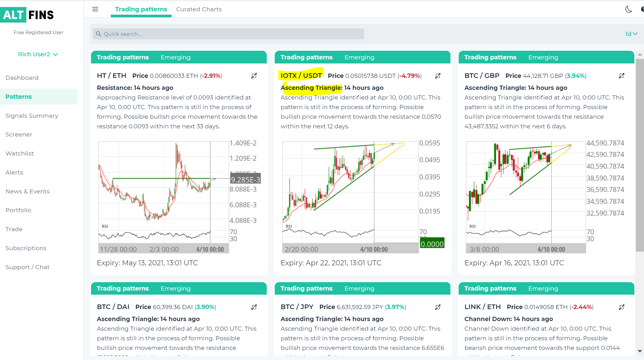Click the BTC / GBP pair name
Viewport: 644px width, 360px height.
tap(482, 75)
